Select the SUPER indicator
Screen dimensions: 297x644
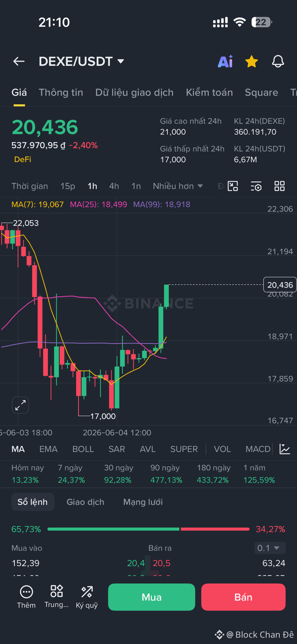coord(184,449)
